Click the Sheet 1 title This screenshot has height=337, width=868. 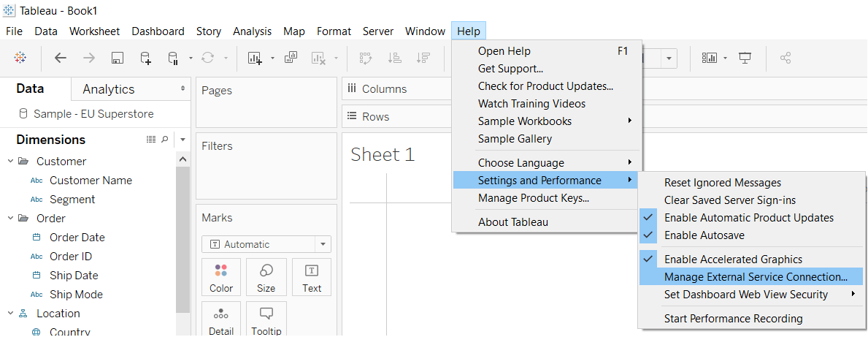click(383, 155)
